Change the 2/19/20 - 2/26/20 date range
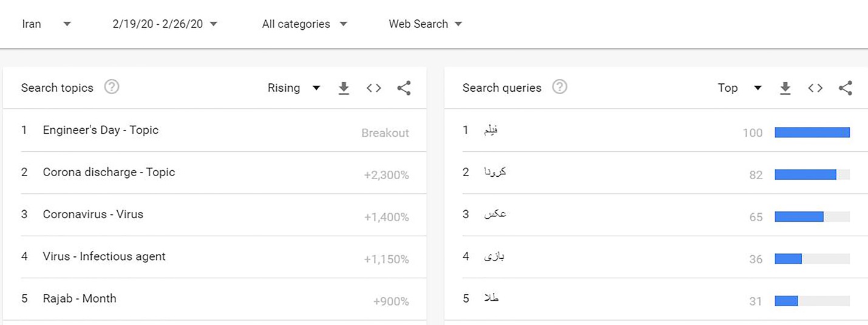 [x=164, y=24]
